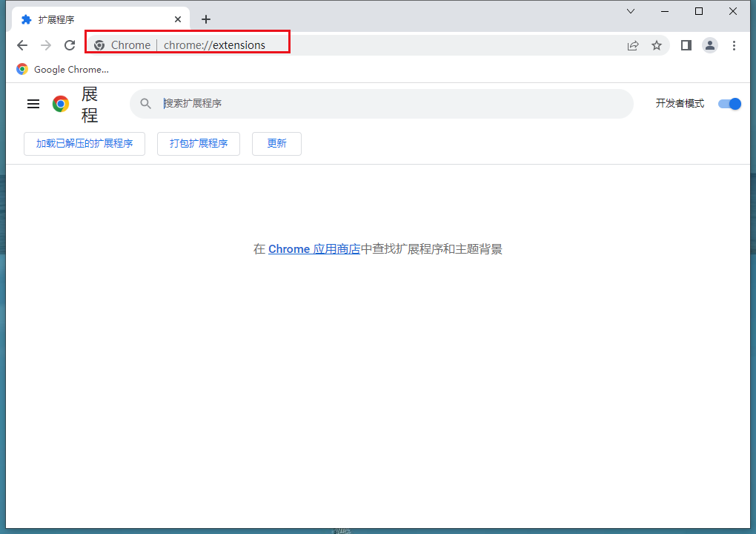Click 打包扩展程序 button
The width and height of the screenshot is (756, 534).
click(199, 144)
